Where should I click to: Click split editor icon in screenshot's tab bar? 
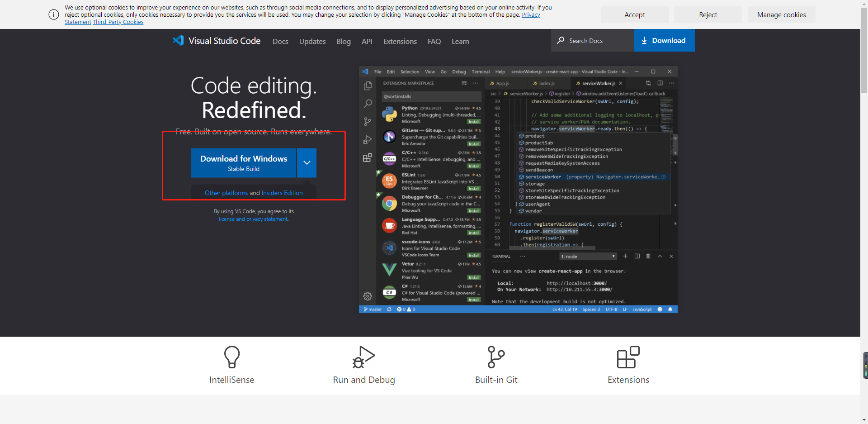point(660,83)
